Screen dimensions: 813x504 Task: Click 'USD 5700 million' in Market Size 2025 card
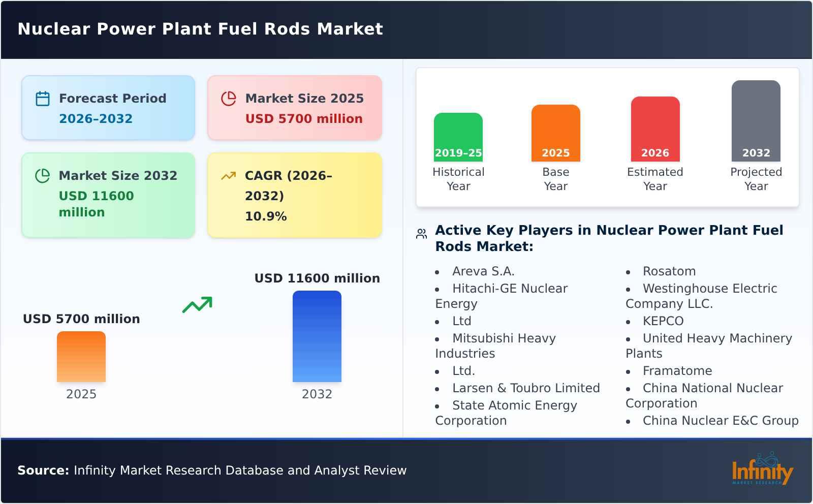coord(304,119)
